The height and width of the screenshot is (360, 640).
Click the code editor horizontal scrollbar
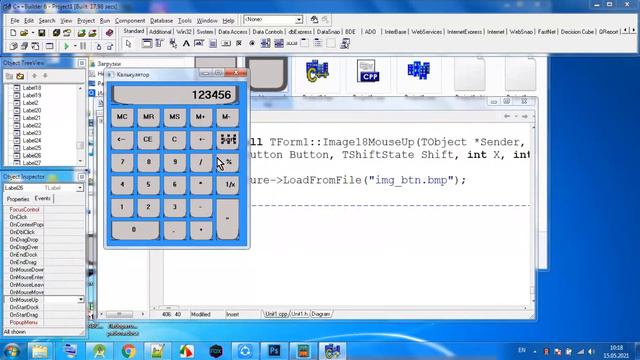[x=340, y=308]
